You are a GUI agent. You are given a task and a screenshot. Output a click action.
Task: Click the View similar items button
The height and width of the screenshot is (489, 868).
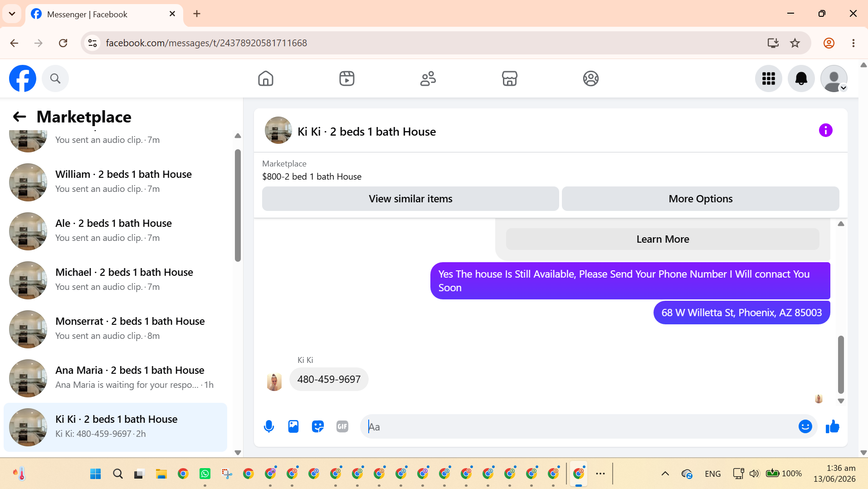(410, 199)
